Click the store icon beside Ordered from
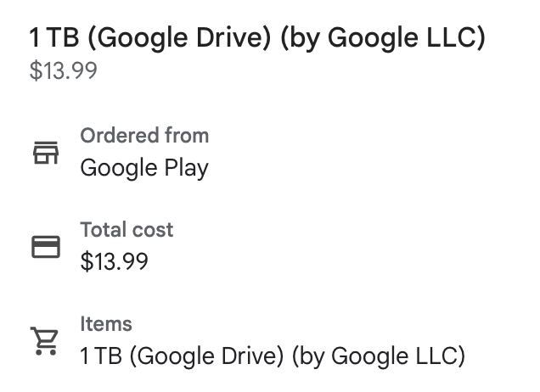The image size is (540, 392). [45, 152]
